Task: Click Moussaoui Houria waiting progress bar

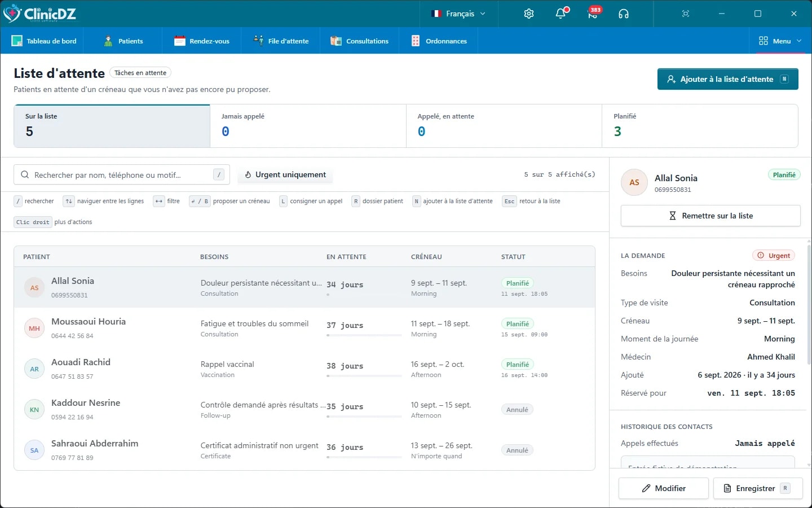Action: [x=364, y=335]
